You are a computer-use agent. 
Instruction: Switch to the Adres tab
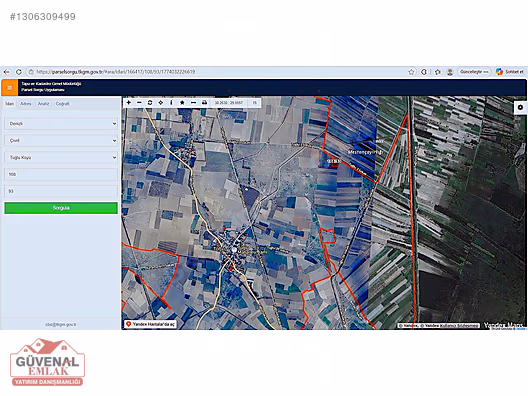pyautogui.click(x=26, y=104)
